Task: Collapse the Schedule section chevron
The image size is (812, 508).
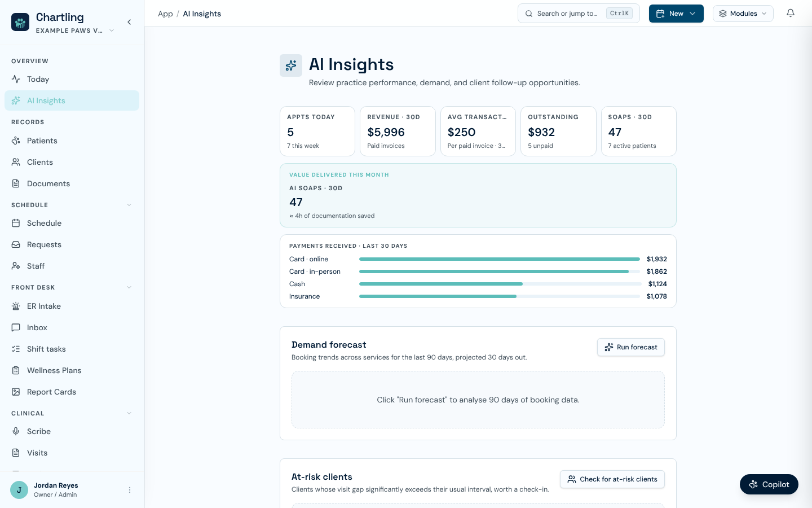Action: tap(129, 205)
